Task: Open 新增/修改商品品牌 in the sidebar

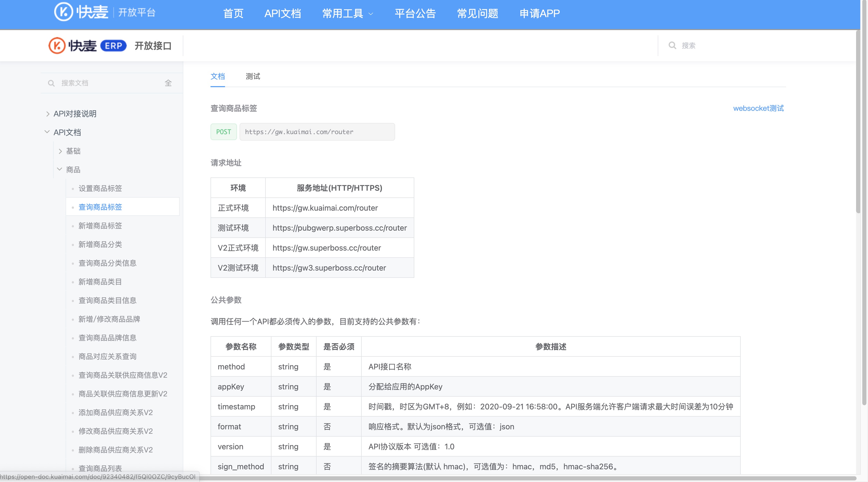Action: (x=109, y=319)
